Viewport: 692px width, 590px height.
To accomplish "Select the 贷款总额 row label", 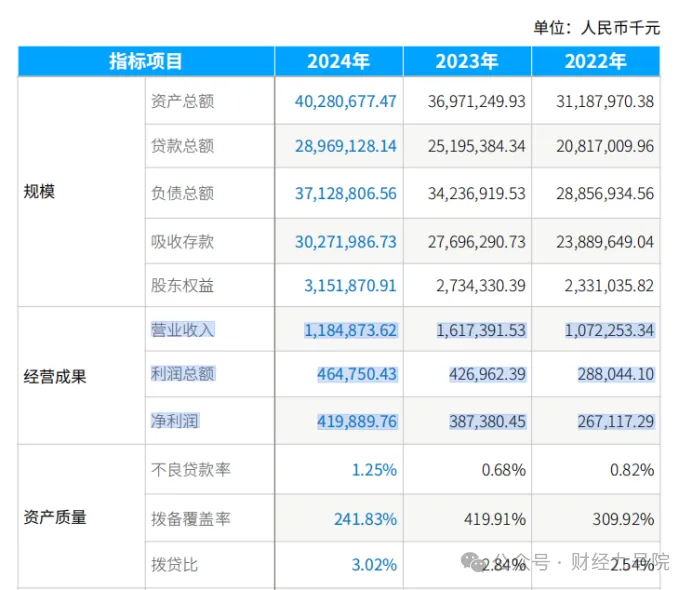I will click(x=183, y=146).
